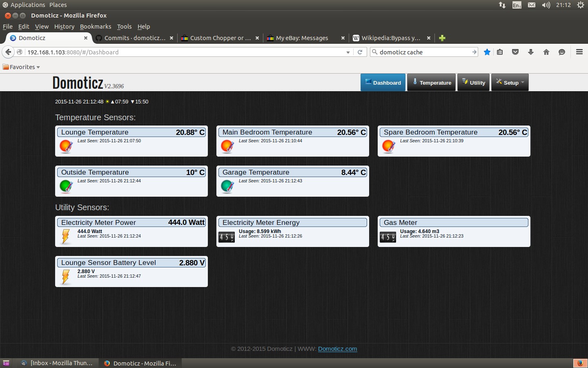Open the Bookmarks menu
The width and height of the screenshot is (588, 368).
96,27
